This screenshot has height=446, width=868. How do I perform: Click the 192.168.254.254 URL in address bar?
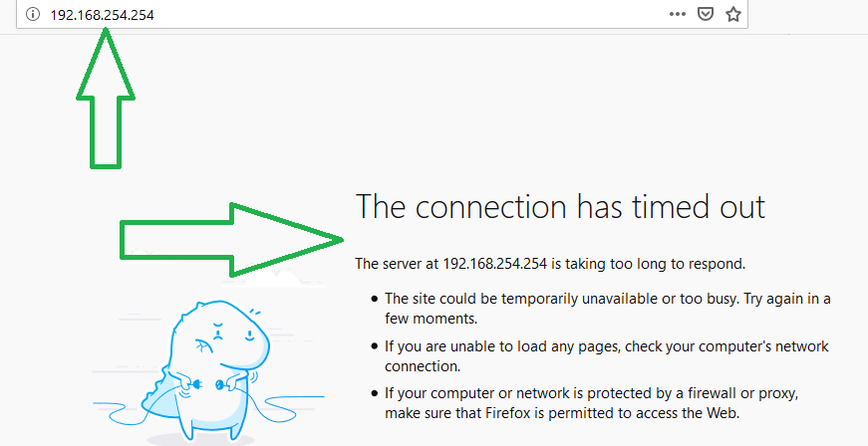click(x=102, y=15)
